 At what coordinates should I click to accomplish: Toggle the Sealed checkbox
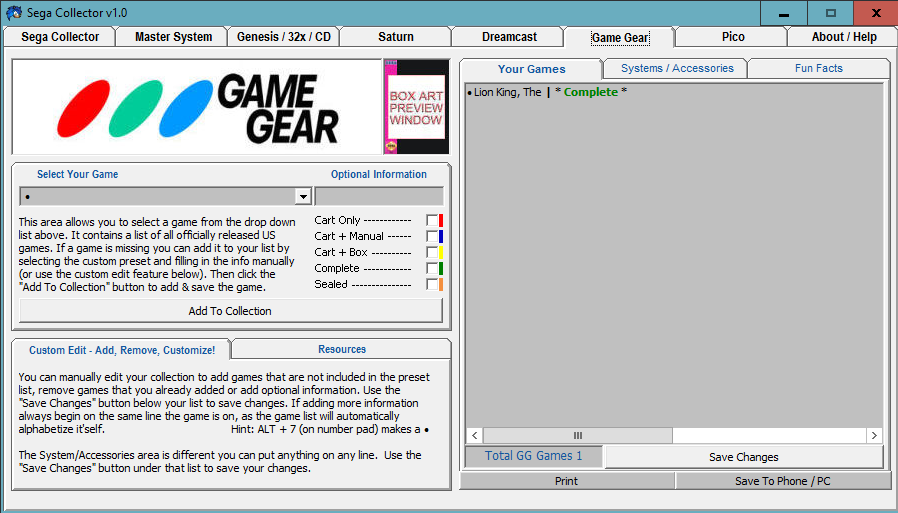coord(432,285)
